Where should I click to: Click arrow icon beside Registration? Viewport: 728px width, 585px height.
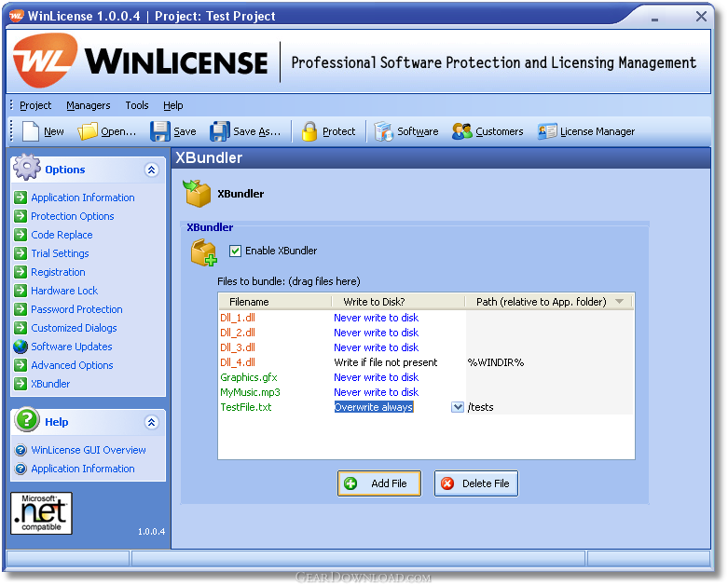[x=21, y=272]
